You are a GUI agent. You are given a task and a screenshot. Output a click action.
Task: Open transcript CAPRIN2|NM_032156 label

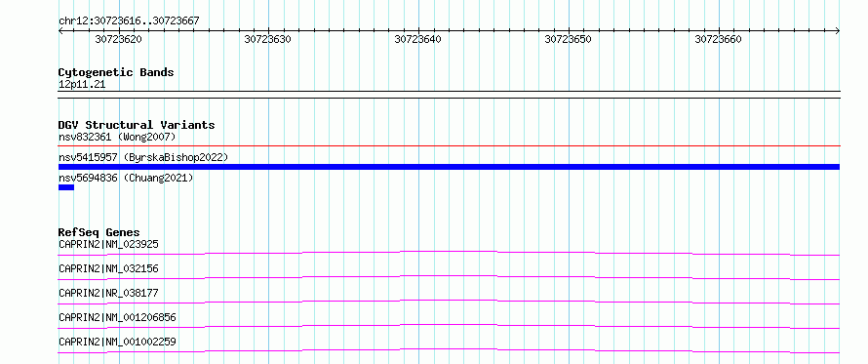(x=108, y=268)
